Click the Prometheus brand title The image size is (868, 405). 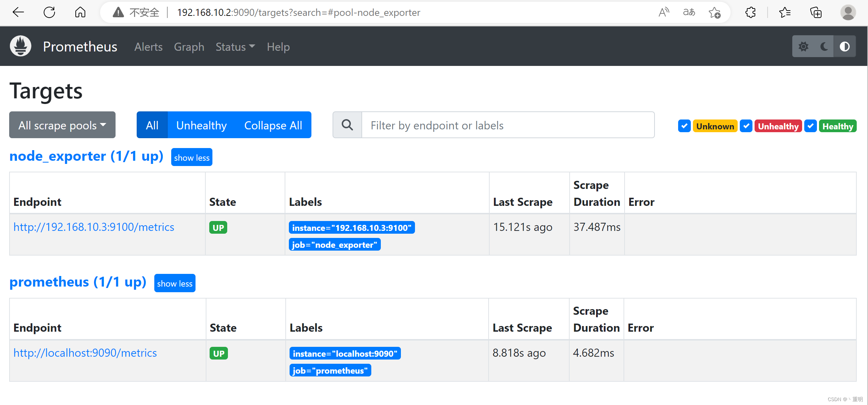coord(80,47)
